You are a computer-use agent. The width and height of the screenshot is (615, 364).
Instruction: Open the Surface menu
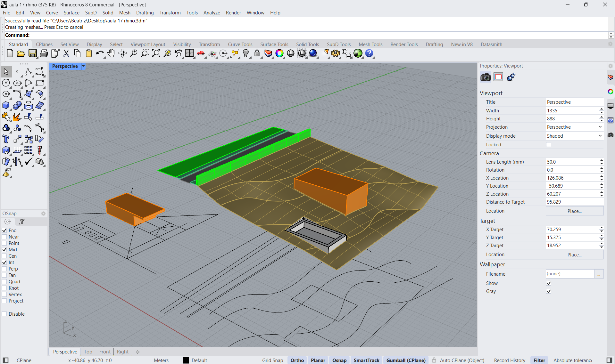pos(71,13)
